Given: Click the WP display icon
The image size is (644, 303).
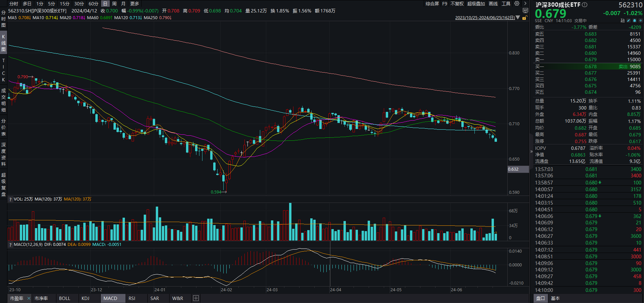Looking at the screenshot, I should click(525, 11).
